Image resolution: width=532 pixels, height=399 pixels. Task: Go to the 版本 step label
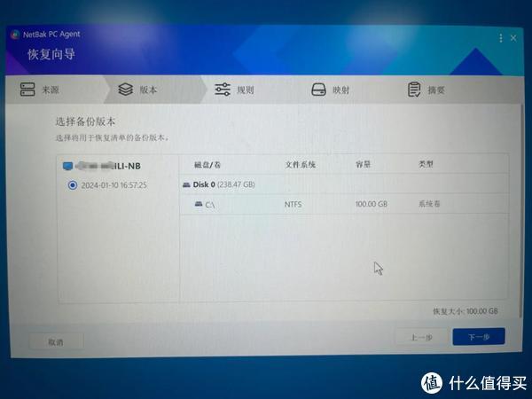click(x=148, y=90)
